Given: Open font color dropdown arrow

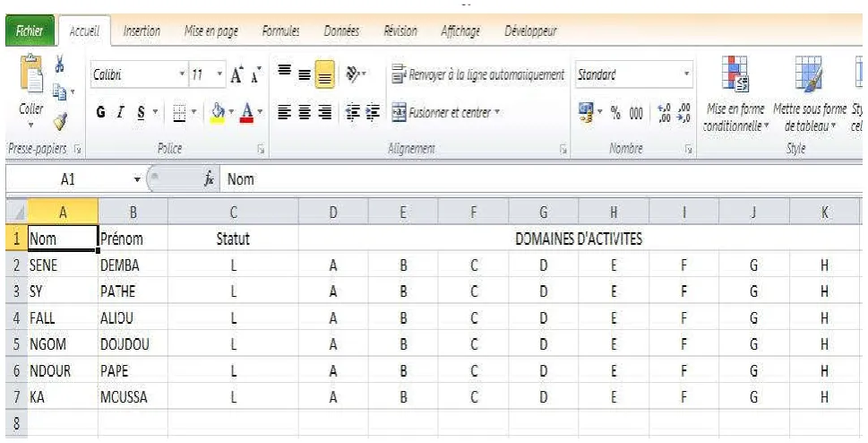Looking at the screenshot, I should pyautogui.click(x=260, y=113).
